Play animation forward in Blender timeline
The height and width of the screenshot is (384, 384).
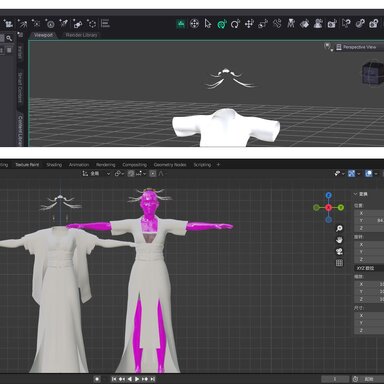pyautogui.click(x=137, y=379)
